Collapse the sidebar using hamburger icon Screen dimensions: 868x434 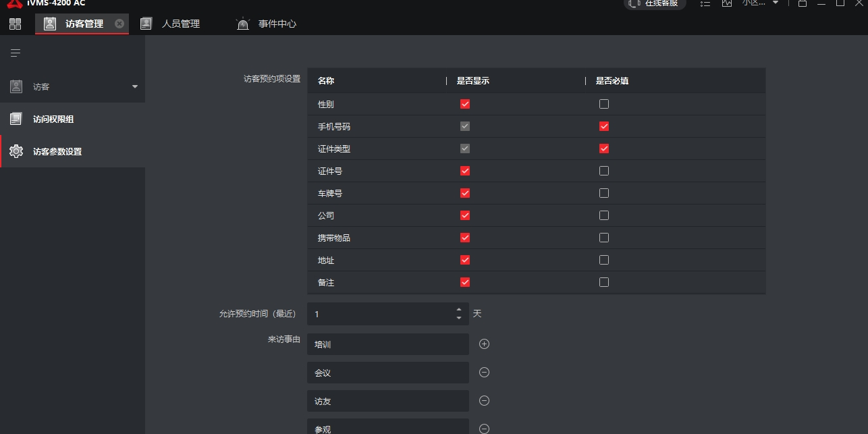(x=15, y=53)
